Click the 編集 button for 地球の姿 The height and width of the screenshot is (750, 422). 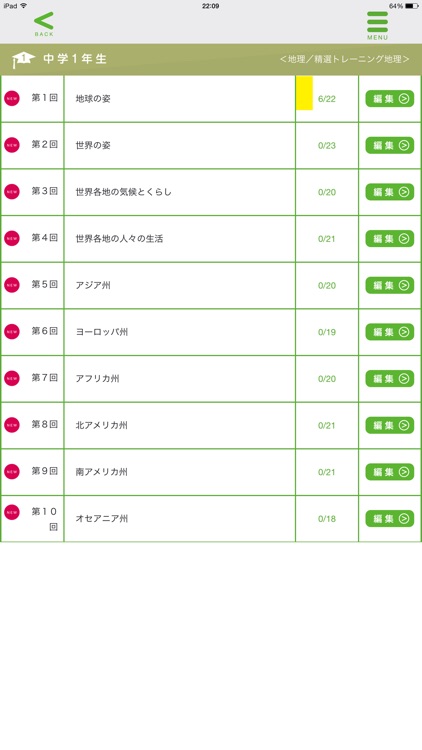point(389,99)
